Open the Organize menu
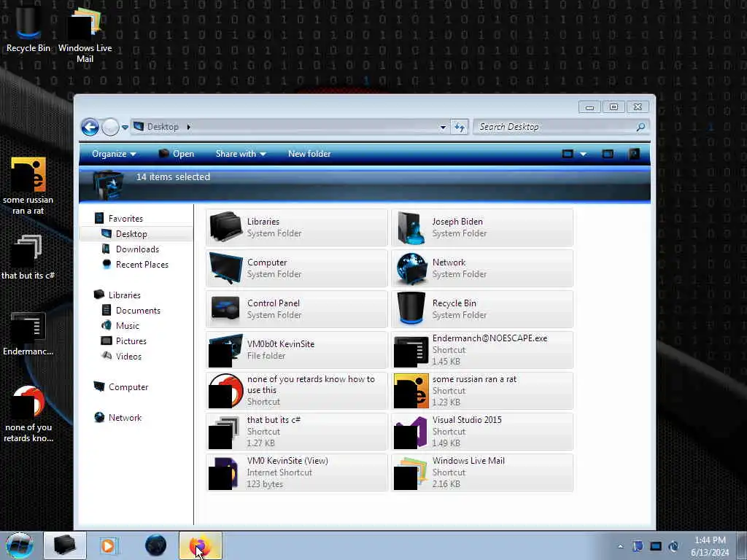Viewport: 747px width, 560px height. point(114,154)
